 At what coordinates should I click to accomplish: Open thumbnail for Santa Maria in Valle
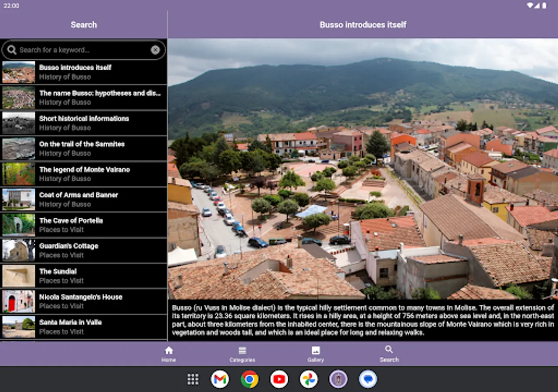point(18,327)
